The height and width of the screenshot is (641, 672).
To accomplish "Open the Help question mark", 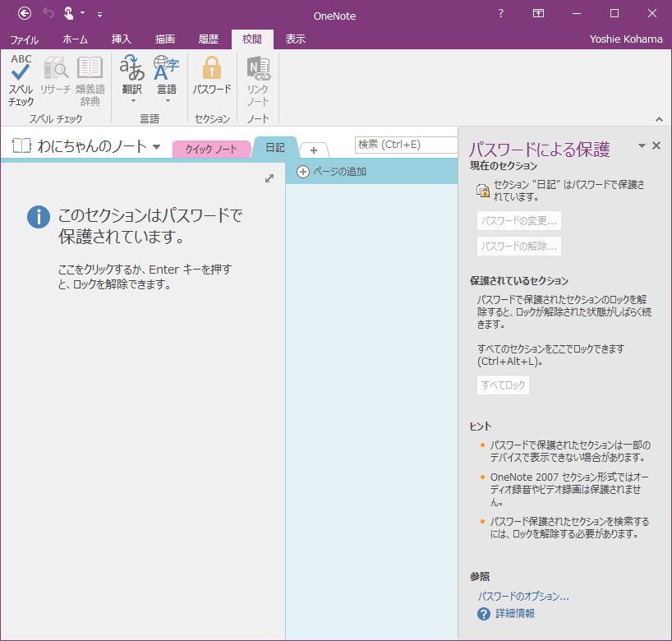I will tap(500, 14).
